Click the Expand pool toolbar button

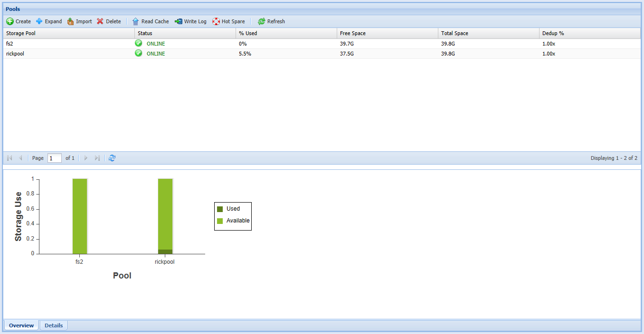49,21
